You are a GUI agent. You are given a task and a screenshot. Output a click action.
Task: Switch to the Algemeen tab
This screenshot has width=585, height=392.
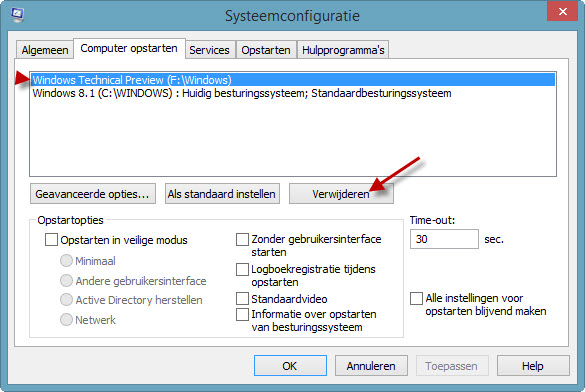tap(45, 50)
